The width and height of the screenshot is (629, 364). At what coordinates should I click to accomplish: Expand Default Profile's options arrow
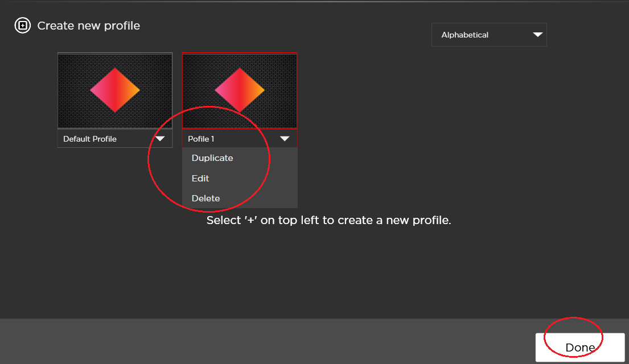161,138
